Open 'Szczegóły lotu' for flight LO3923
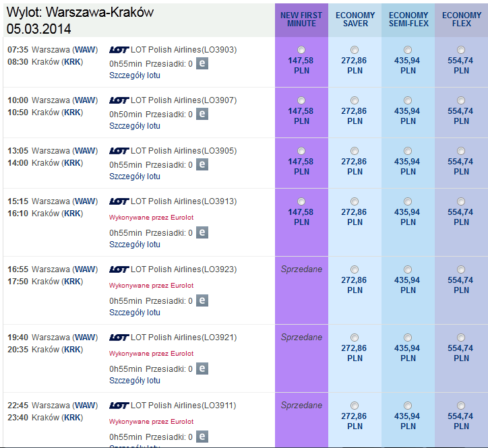Image resolution: width=488 pixels, height=448 pixels. [134, 313]
